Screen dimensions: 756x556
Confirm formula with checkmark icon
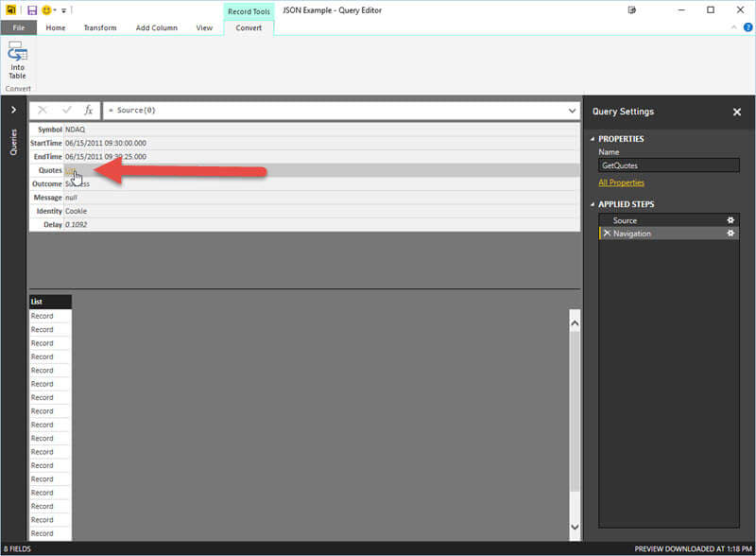66,110
